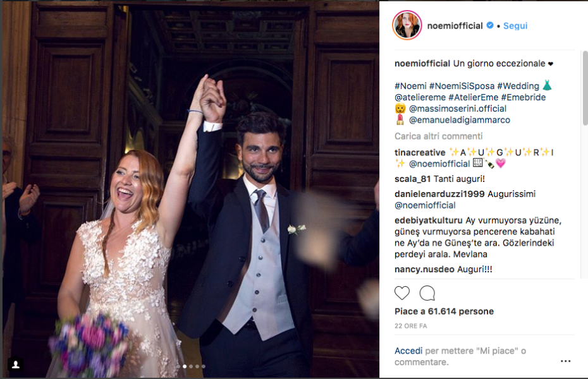Visit the @emanueladigiammarco profile
Screen dimensions: 588x379
pyautogui.click(x=460, y=120)
